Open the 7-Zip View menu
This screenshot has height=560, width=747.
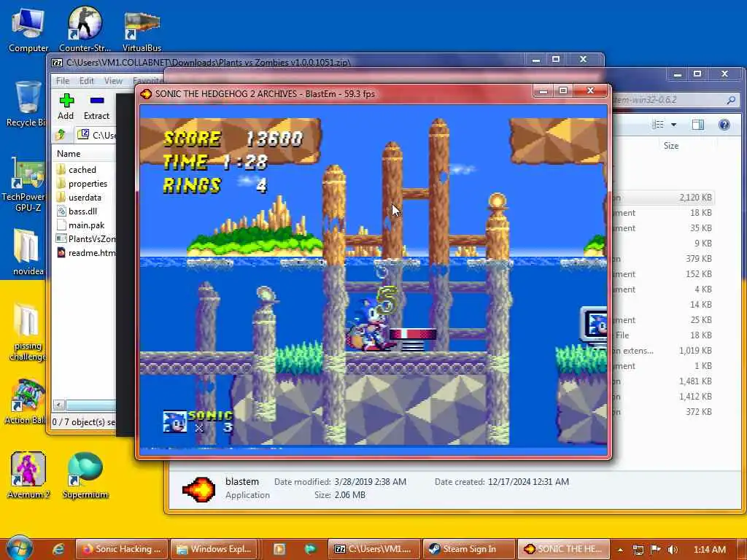click(113, 80)
